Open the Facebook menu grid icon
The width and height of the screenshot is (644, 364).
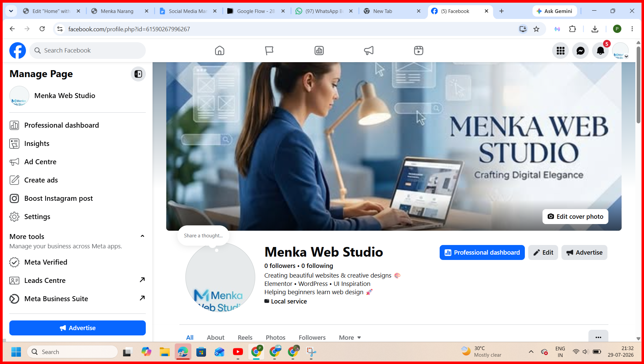(560, 51)
